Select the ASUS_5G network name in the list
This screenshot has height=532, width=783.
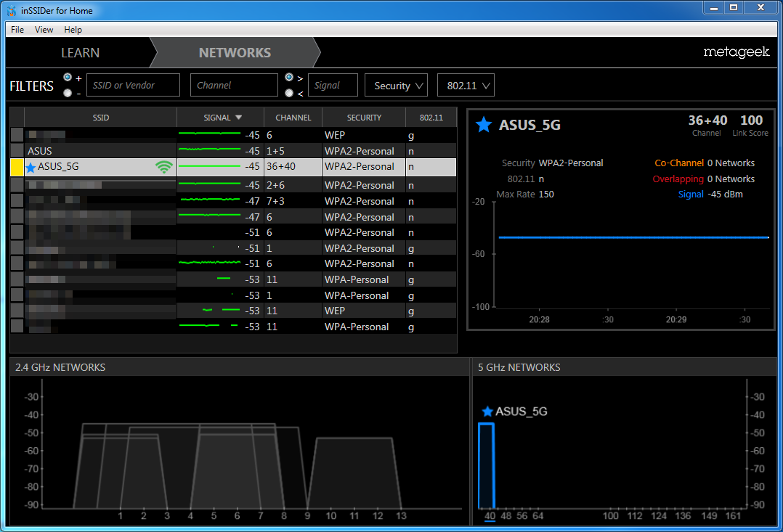58,167
